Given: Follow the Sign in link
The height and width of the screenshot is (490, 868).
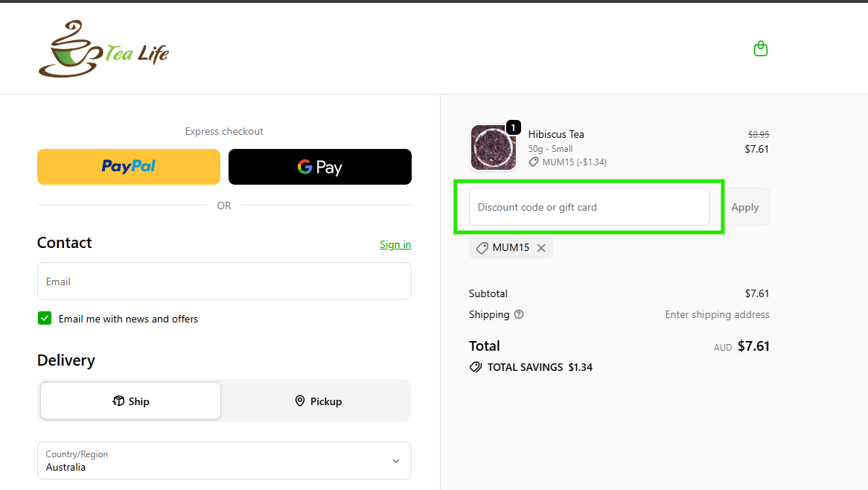Looking at the screenshot, I should (395, 244).
